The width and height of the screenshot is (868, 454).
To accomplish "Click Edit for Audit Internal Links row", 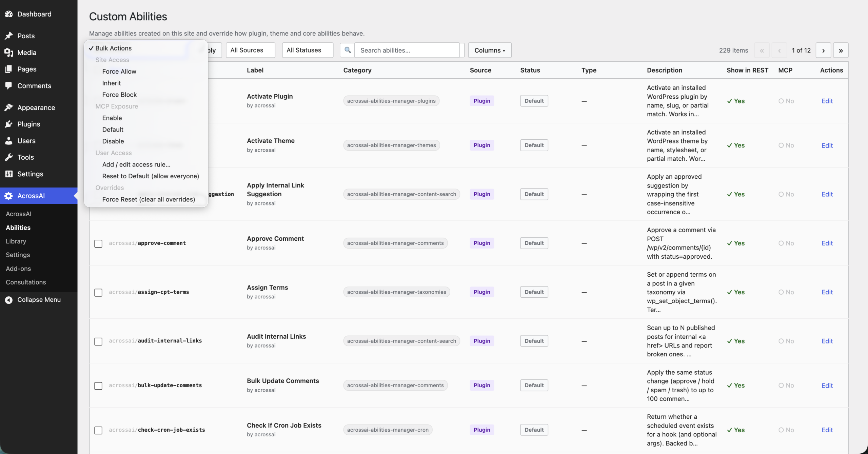I will [x=827, y=341].
